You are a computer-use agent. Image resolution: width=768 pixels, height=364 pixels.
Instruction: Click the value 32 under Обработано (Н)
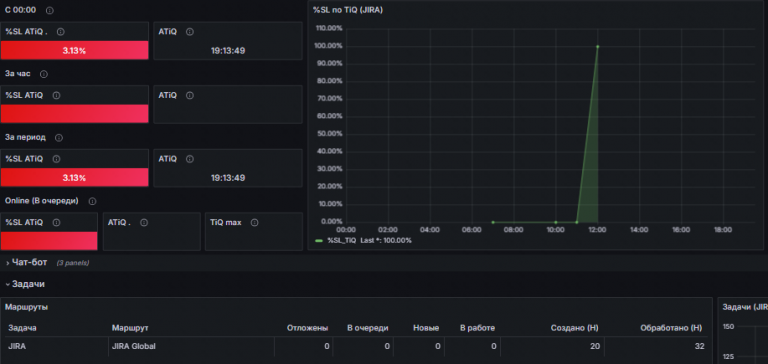(x=699, y=346)
